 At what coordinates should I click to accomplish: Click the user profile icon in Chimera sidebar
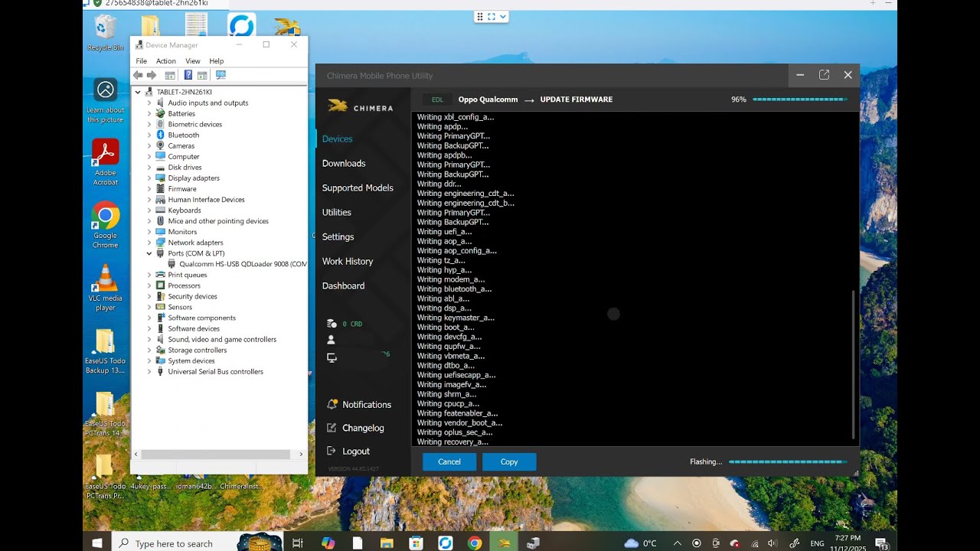pos(332,340)
